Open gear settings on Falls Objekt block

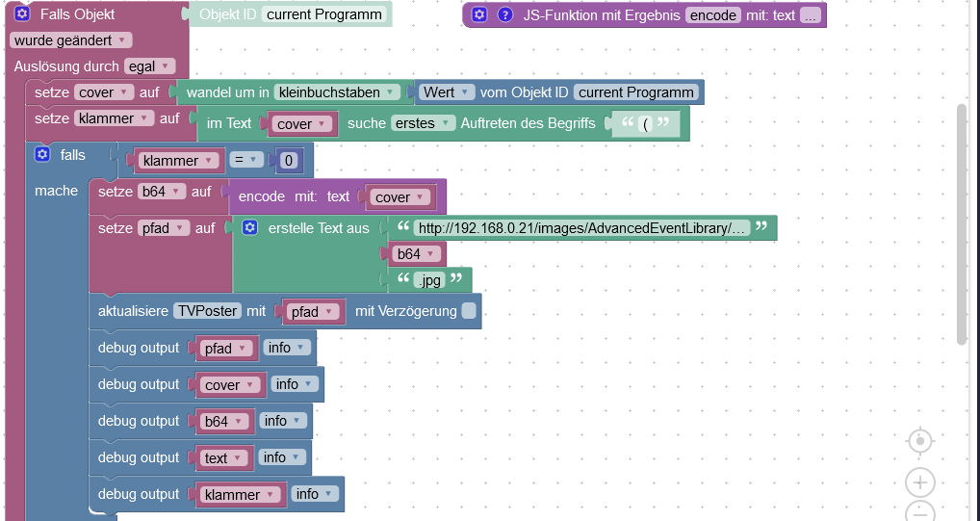tap(22, 13)
